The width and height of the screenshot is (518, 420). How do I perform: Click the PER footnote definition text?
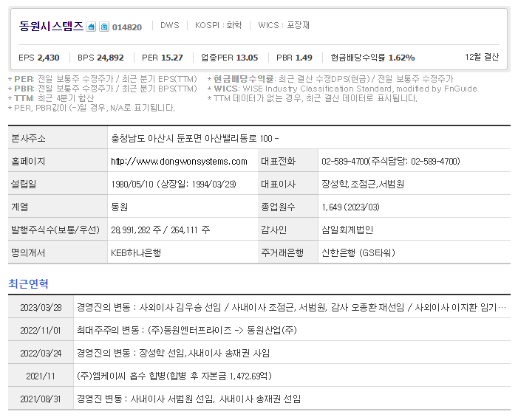(x=103, y=79)
